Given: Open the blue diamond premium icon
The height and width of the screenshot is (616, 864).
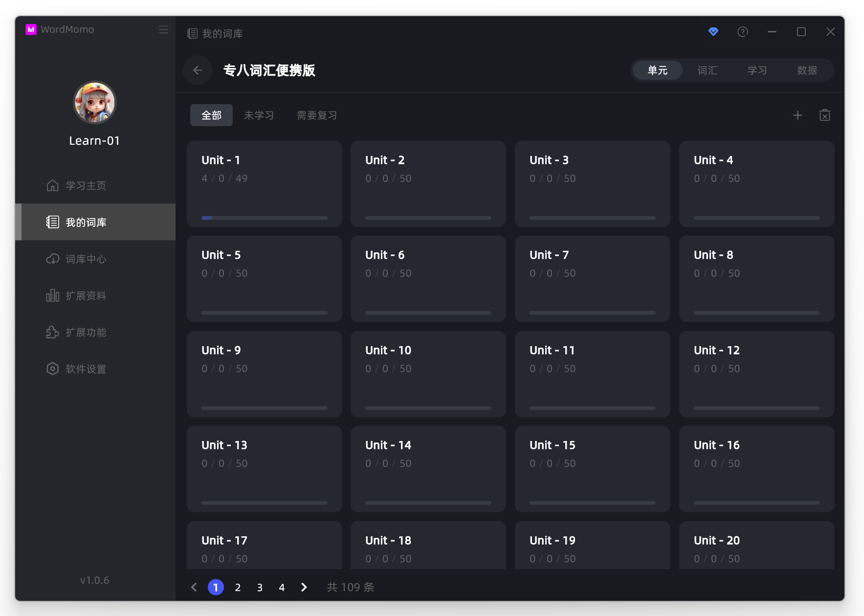Looking at the screenshot, I should tap(713, 32).
